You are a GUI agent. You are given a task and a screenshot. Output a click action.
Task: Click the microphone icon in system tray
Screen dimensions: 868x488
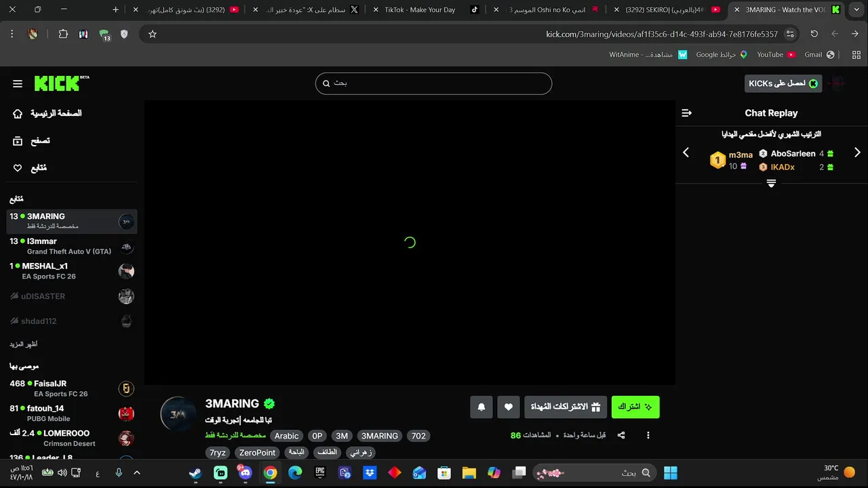119,473
